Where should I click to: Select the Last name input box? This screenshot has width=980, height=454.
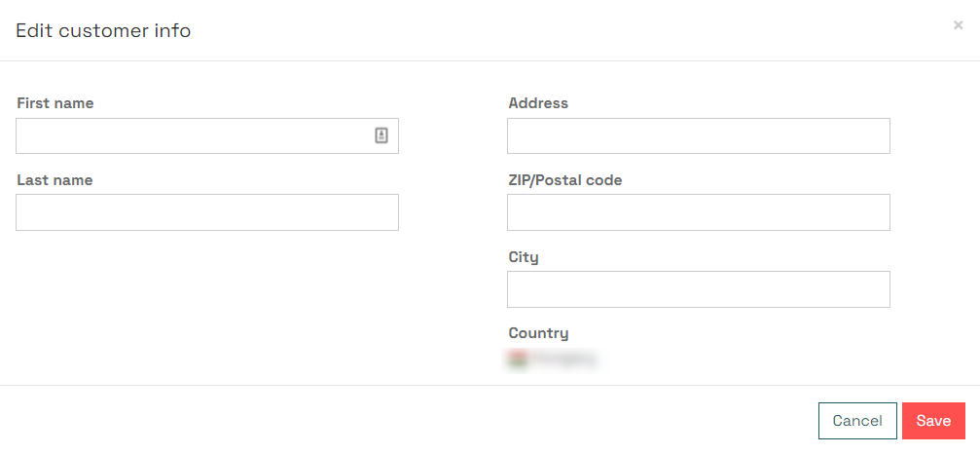pos(207,212)
